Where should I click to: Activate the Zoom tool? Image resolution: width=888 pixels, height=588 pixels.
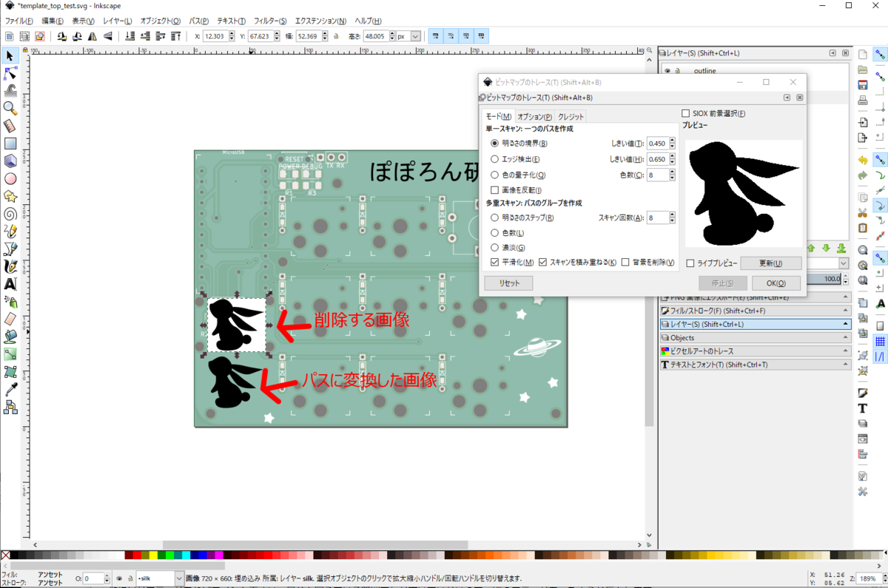pos(10,108)
